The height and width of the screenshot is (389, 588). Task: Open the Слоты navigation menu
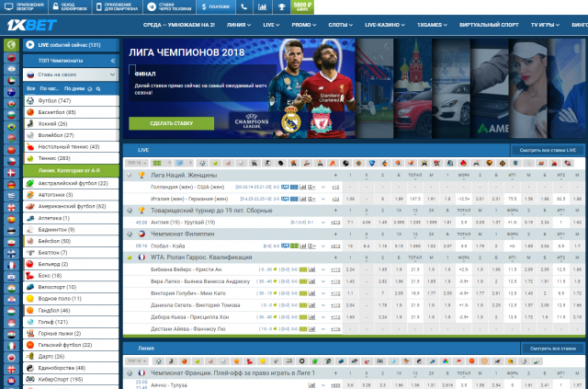click(341, 25)
